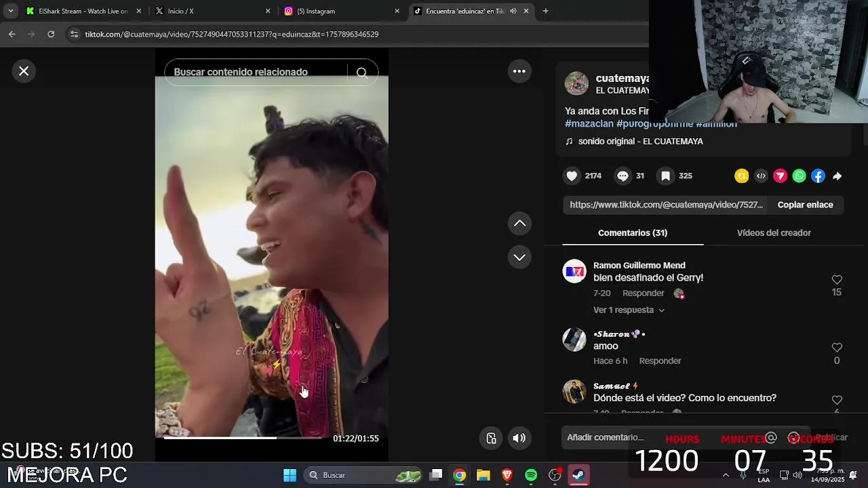Image resolution: width=868 pixels, height=488 pixels.
Task: Open Samuel's profile avatar
Action: (x=574, y=391)
